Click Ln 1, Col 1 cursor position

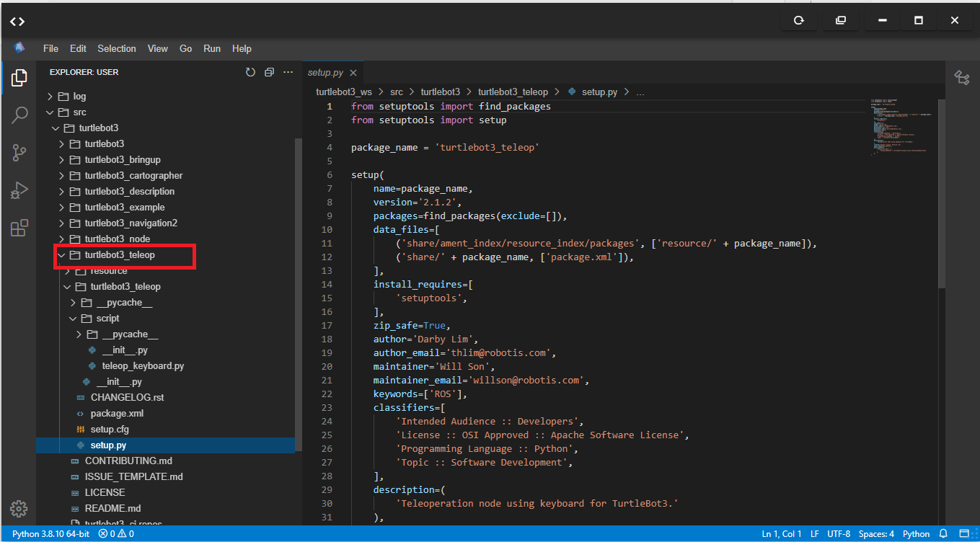[x=782, y=534]
